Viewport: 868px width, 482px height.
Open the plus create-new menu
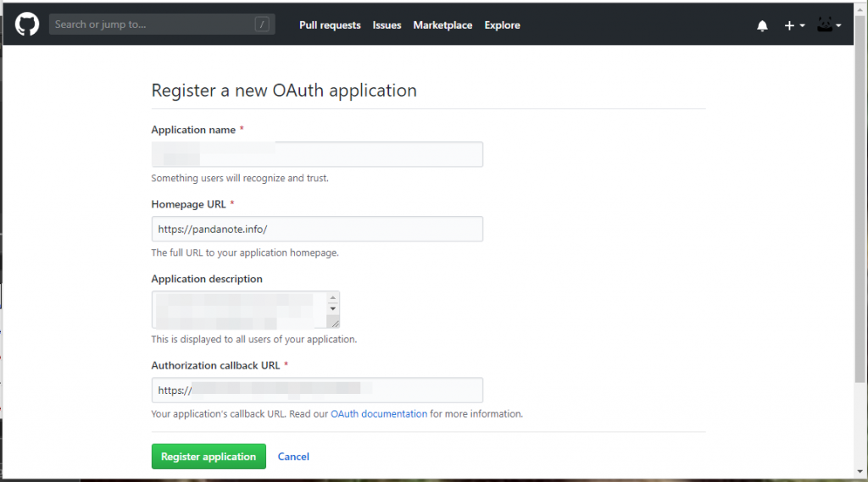click(x=793, y=25)
